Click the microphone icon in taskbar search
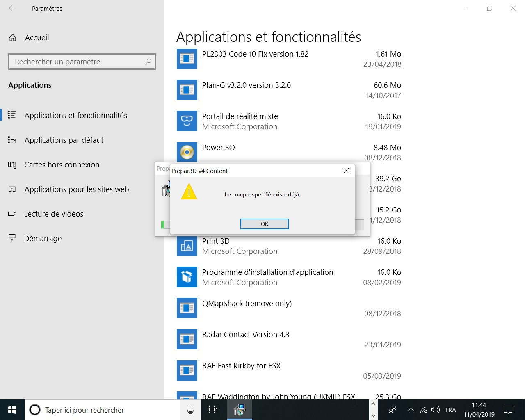This screenshot has width=525, height=420. click(x=190, y=410)
